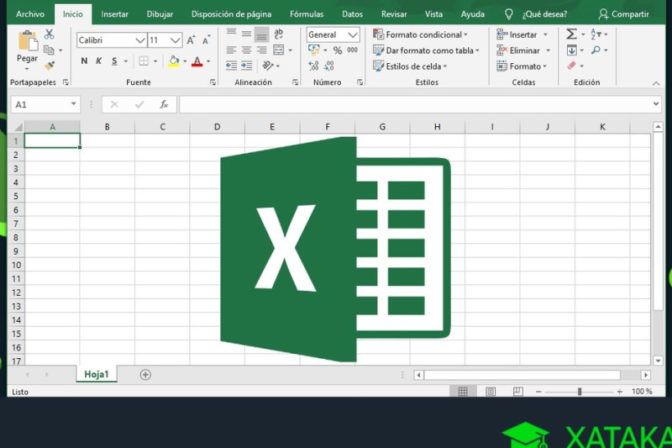Toggle bold N formatting
Screen dimensions: 672x448
coord(84,61)
